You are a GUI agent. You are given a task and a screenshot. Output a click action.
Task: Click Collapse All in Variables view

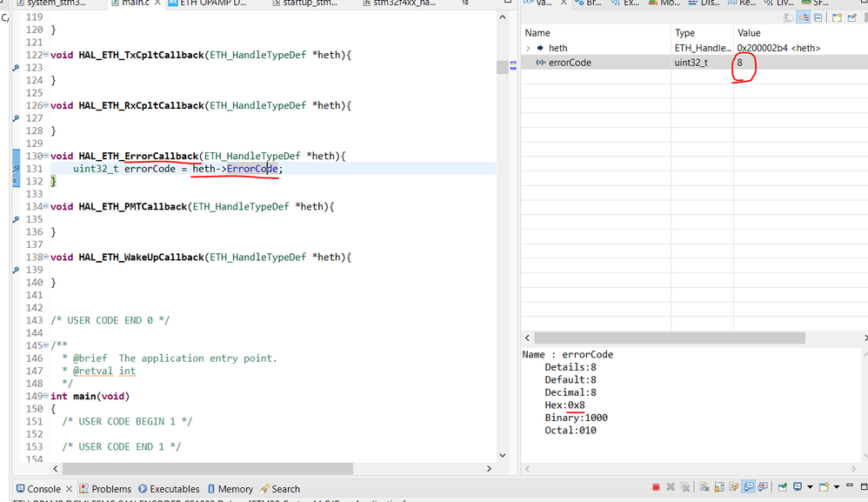(x=818, y=18)
